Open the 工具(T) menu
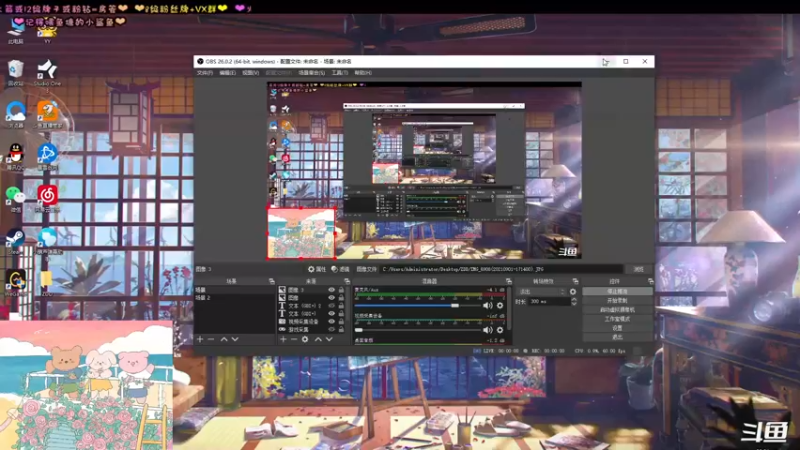 click(x=340, y=73)
